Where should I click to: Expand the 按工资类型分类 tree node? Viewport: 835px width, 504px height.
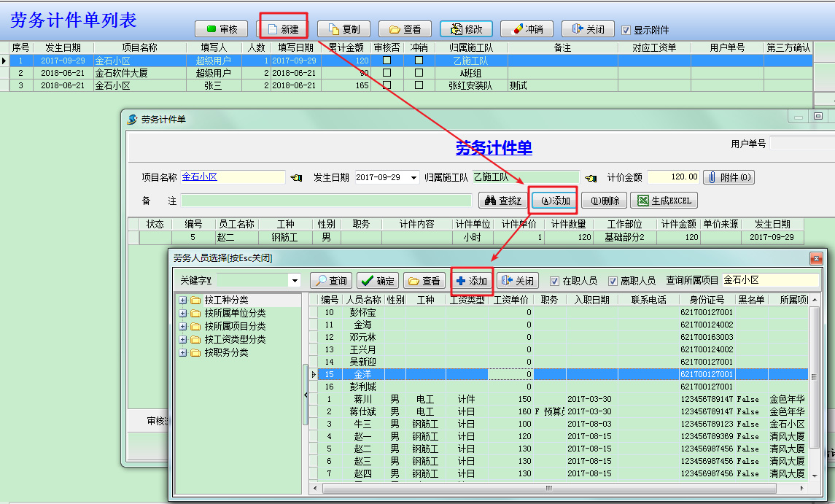(182, 339)
